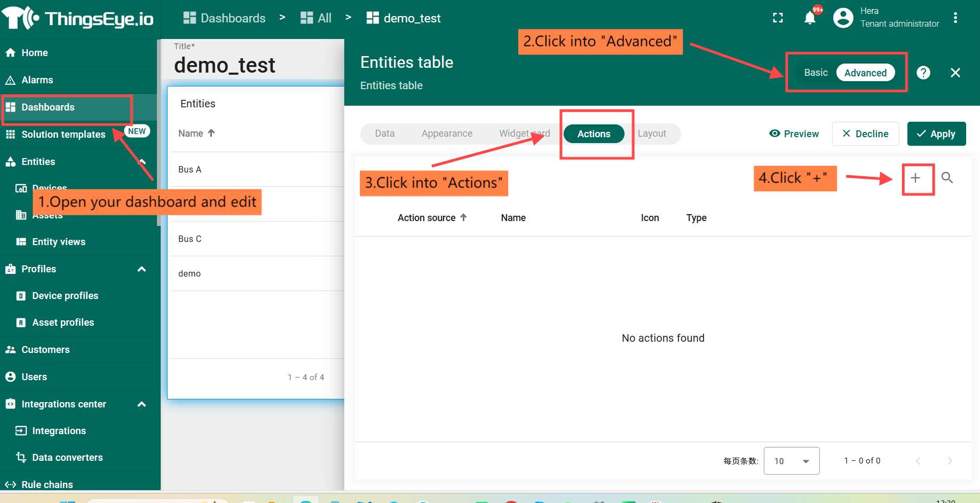Open Solution templates in the sidebar
Screen dimensions: 980x503
pos(63,135)
